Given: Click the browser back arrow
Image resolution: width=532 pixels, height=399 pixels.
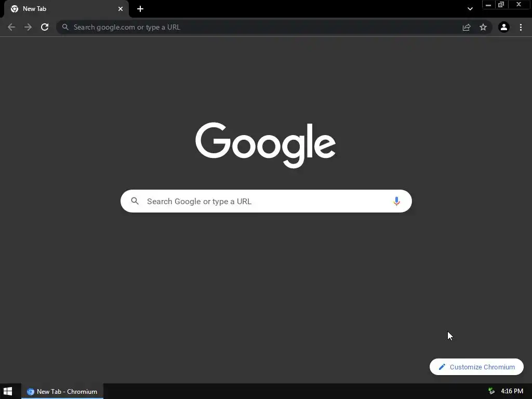Looking at the screenshot, I should point(11,27).
